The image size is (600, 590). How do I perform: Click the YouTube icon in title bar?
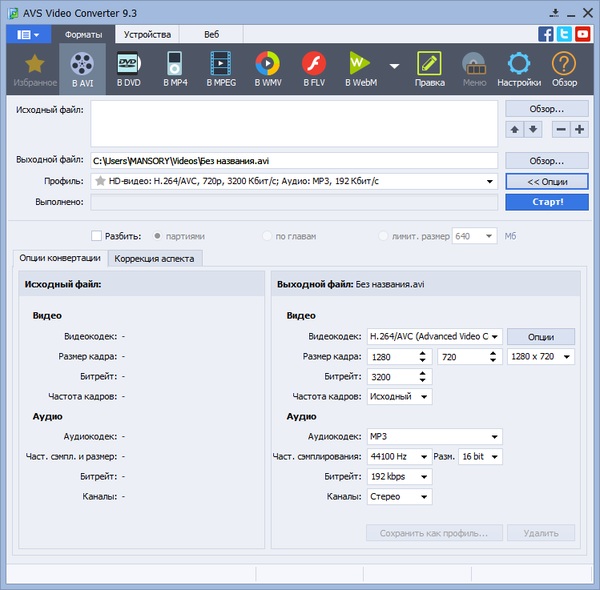(x=582, y=33)
